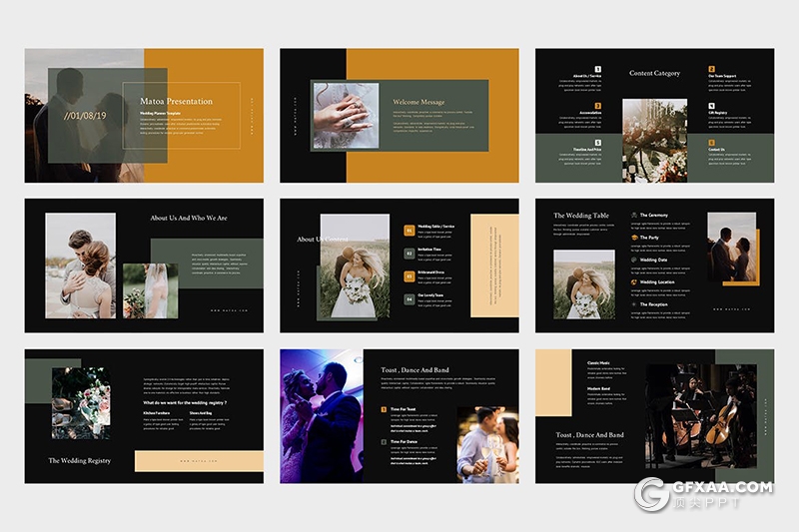This screenshot has height=532, width=799.
Task: Click the Content Category heading
Action: tap(654, 73)
